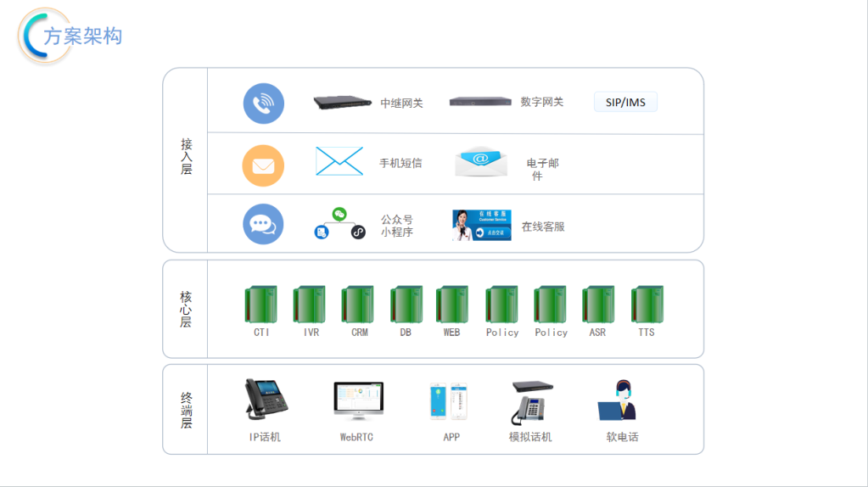Select the IVR server icon

coord(310,304)
